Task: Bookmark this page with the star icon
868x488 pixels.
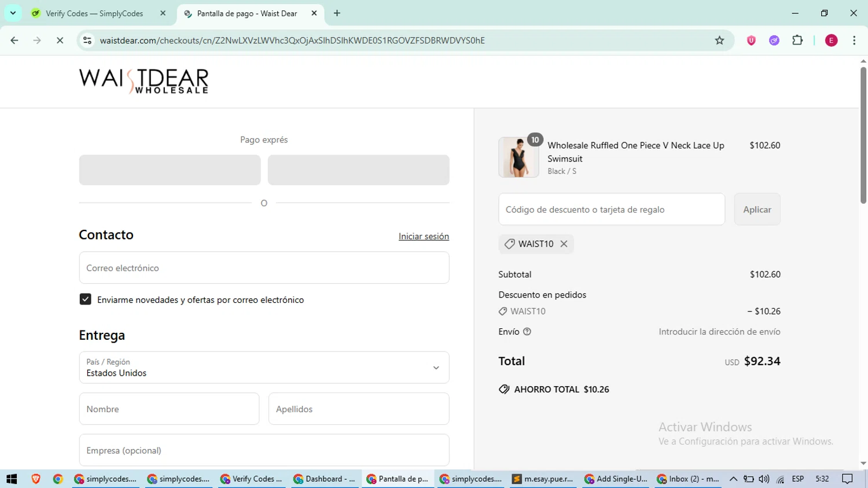Action: (719, 41)
